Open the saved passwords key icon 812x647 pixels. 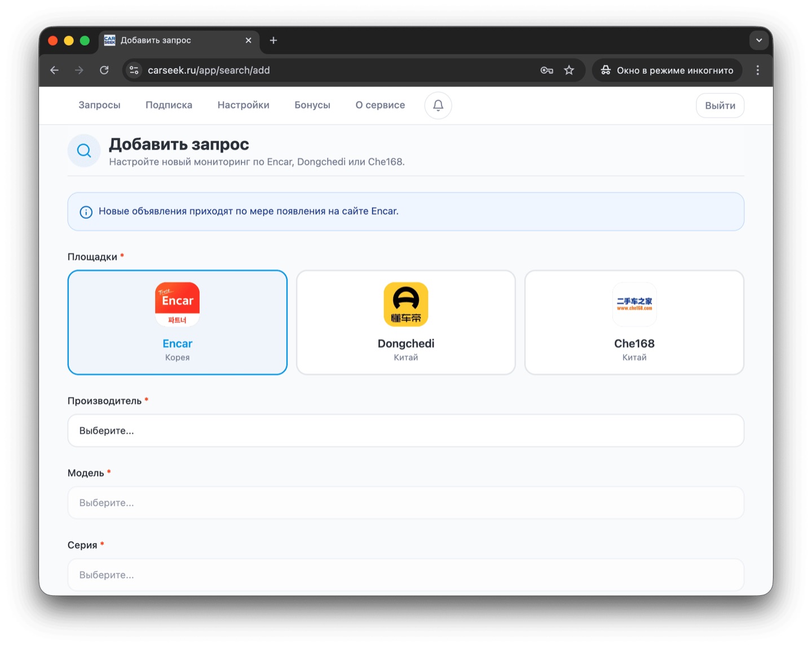[x=546, y=70]
